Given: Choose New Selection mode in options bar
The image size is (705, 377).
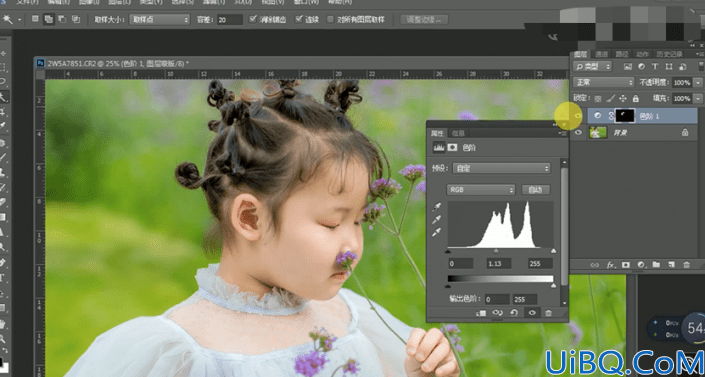Looking at the screenshot, I should point(35,19).
